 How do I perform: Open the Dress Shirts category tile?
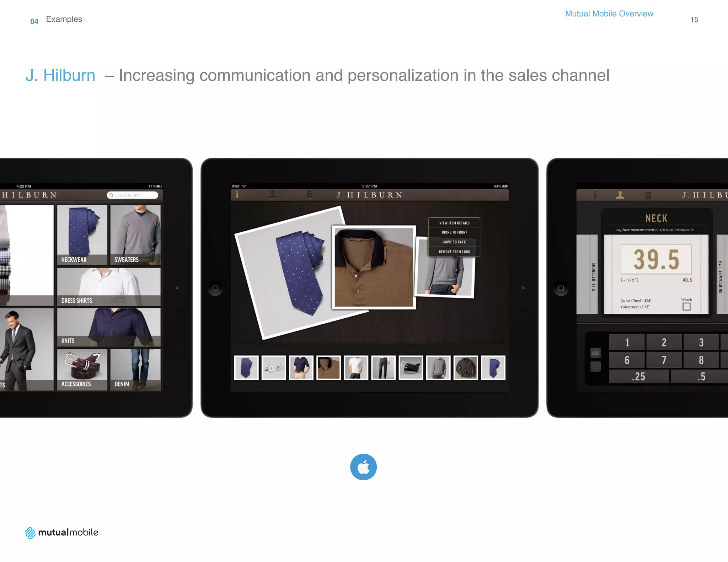click(x=109, y=287)
